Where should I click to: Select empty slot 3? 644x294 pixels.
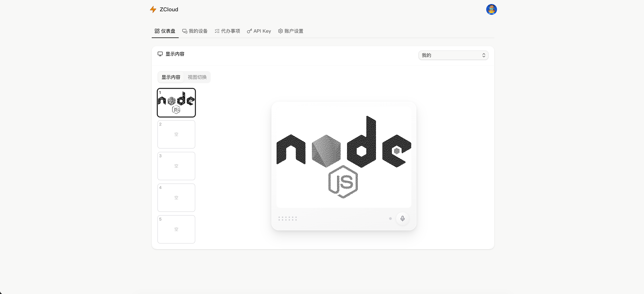(x=176, y=166)
